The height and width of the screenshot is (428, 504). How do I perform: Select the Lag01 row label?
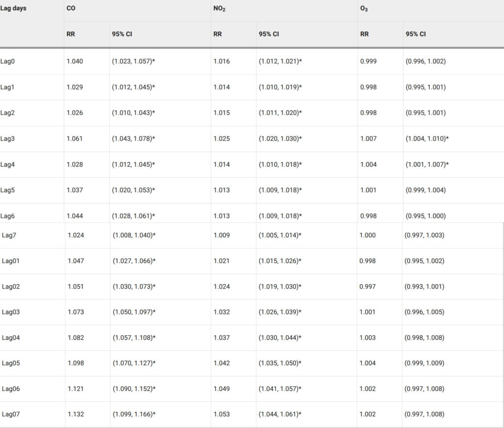point(11,261)
